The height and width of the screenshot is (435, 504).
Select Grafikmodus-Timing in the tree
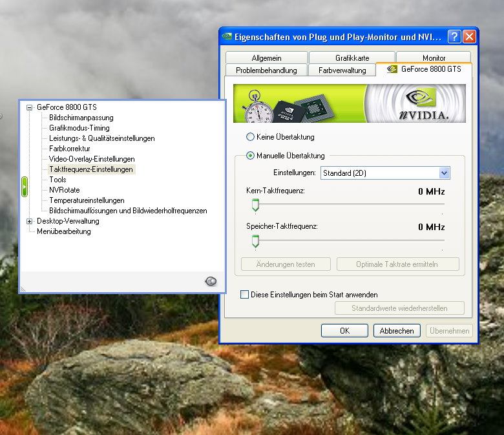(x=79, y=128)
